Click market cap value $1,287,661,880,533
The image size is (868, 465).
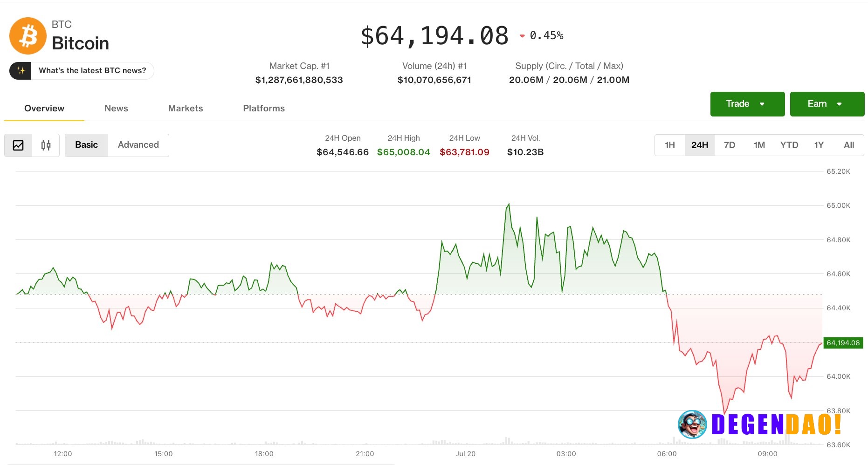(x=299, y=80)
